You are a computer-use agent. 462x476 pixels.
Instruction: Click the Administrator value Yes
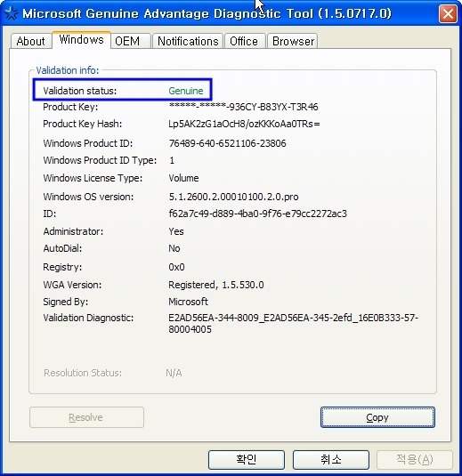(176, 231)
